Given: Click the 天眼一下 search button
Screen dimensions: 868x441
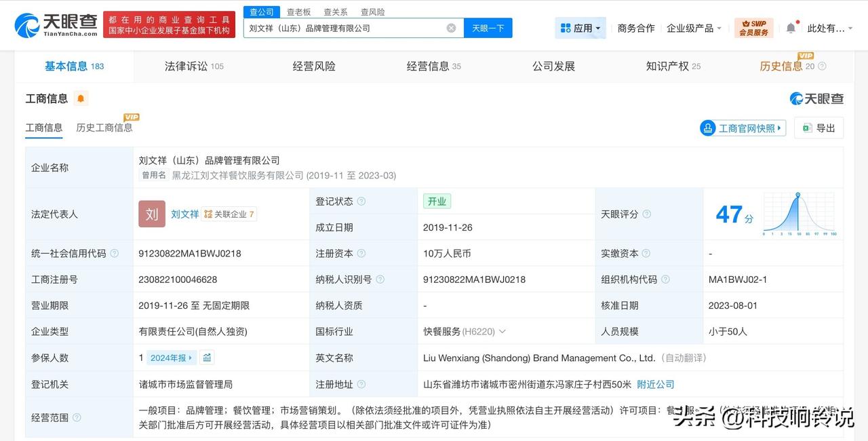Looking at the screenshot, I should pos(488,28).
